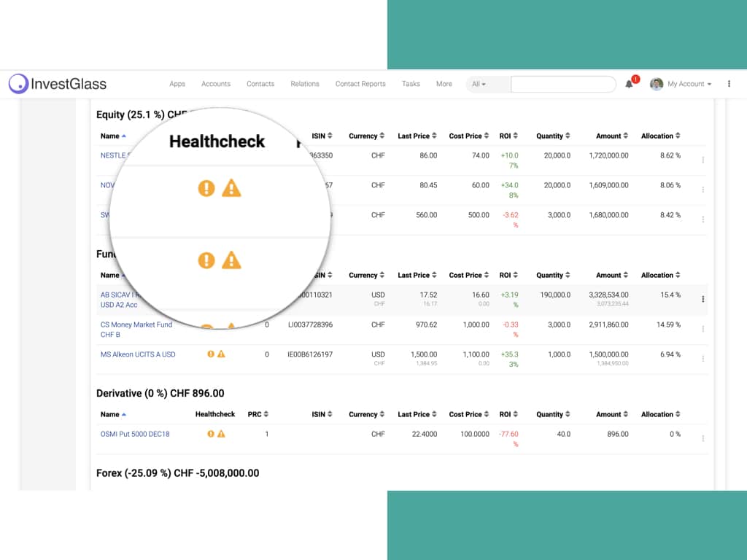Click the notification bell icon

click(630, 84)
